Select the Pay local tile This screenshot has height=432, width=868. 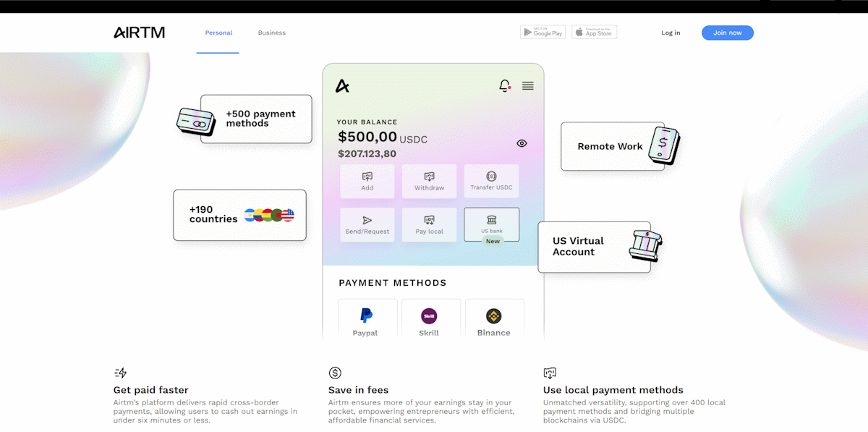[x=429, y=224]
